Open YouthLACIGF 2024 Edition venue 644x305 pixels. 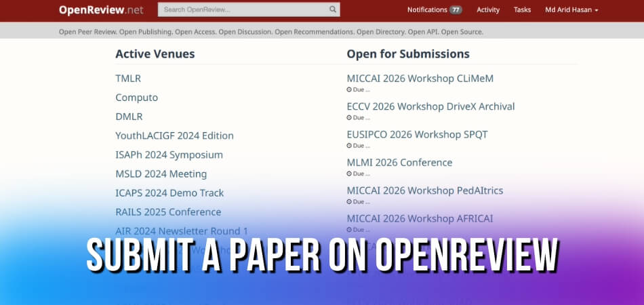tap(174, 136)
